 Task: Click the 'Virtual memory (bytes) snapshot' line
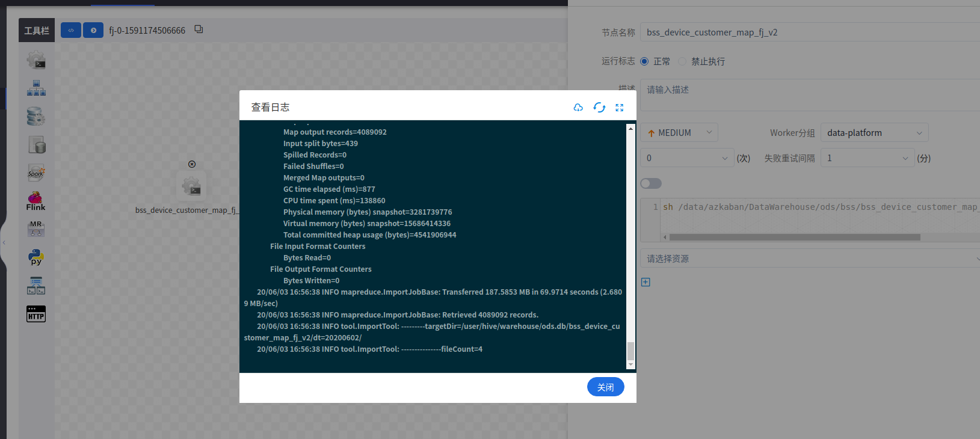tap(367, 224)
